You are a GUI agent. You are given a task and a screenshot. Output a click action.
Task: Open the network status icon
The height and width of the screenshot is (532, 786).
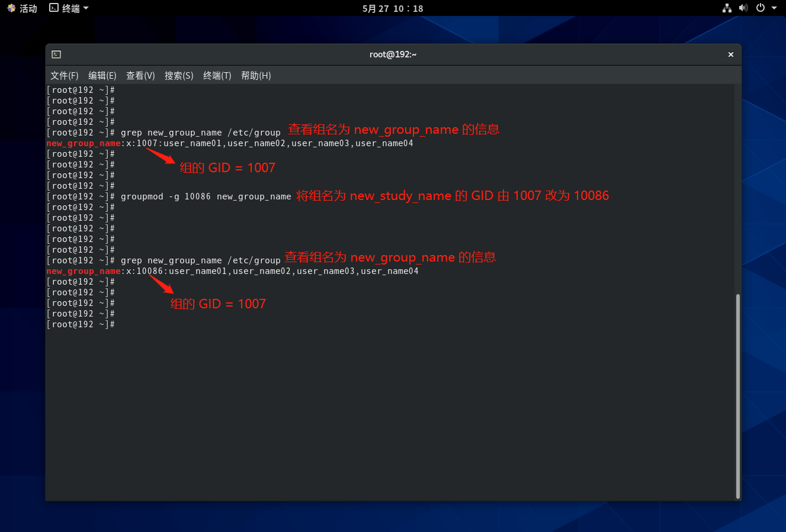point(727,8)
